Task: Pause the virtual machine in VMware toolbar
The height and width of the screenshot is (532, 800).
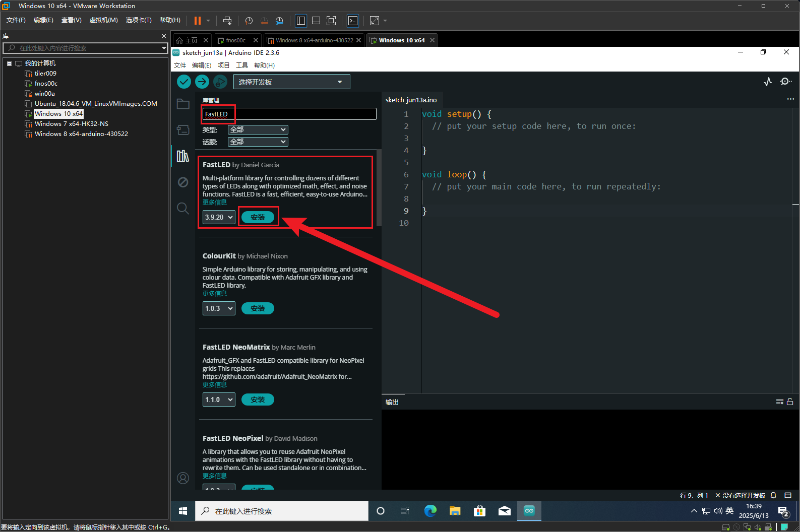Action: (198, 21)
